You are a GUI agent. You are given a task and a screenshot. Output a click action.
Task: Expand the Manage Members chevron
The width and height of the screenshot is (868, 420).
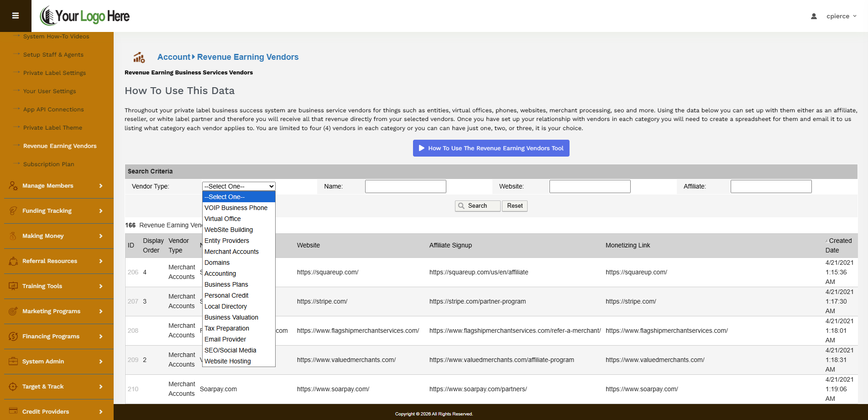click(101, 186)
